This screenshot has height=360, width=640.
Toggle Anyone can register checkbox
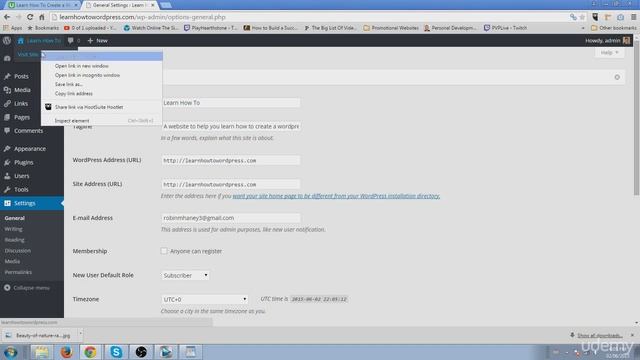(x=164, y=251)
